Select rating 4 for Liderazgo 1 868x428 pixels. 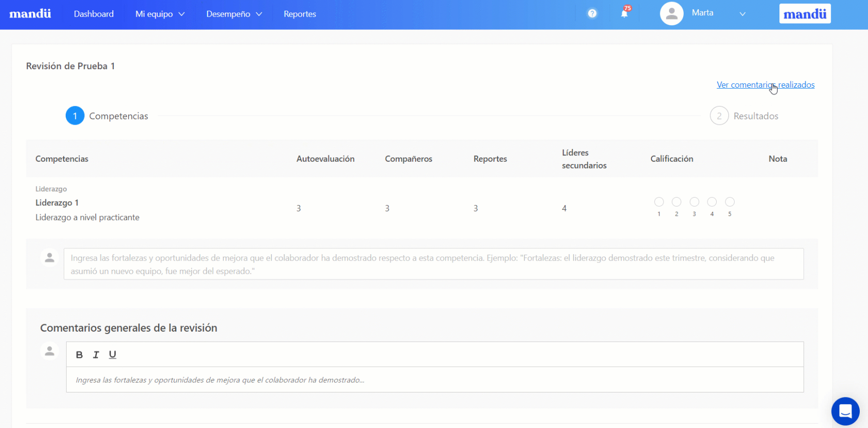(x=712, y=202)
